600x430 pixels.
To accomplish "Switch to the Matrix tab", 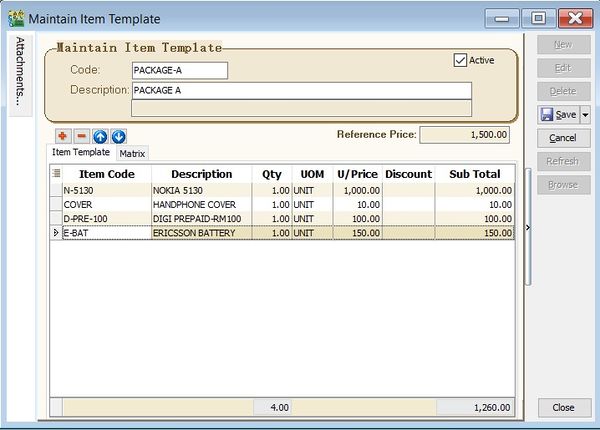I will pos(132,154).
